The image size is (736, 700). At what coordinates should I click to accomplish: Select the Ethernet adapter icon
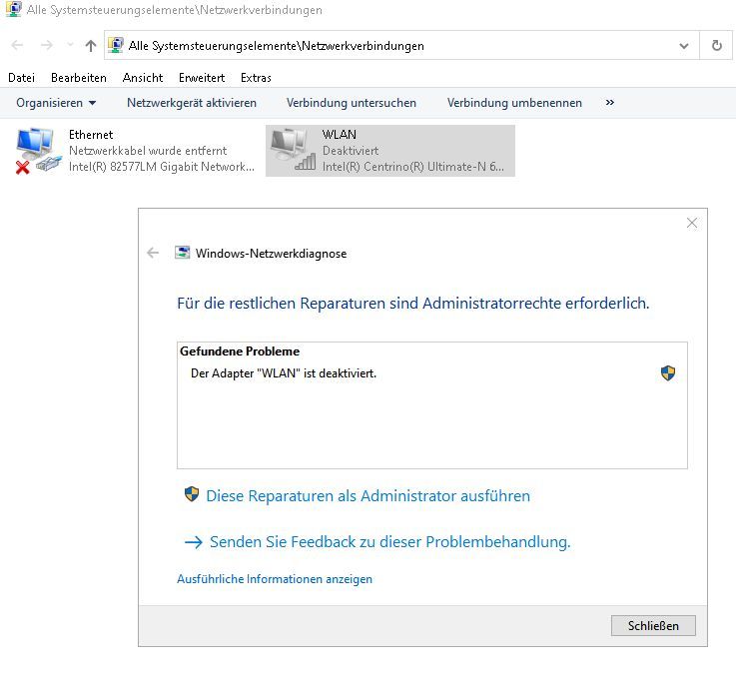(38, 150)
